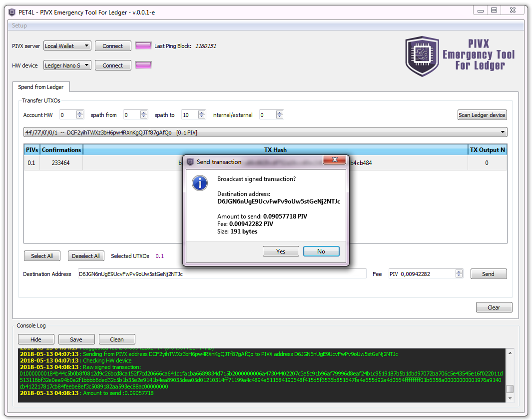This screenshot has height=420, width=532.
Task: Save the Console Log
Action: pos(76,339)
